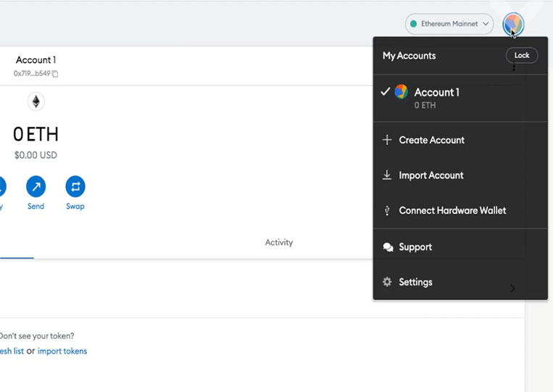Click the 0 ETH balance text

pos(36,134)
